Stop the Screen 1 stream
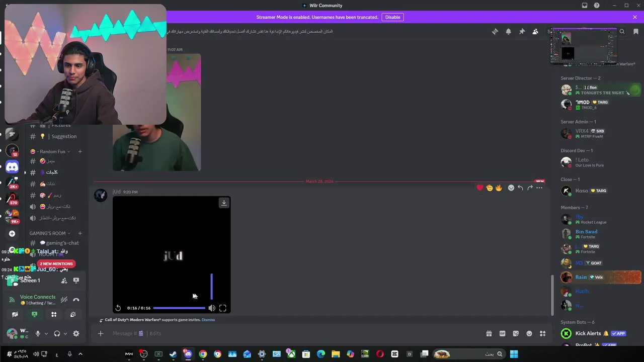The image size is (644, 362). (76, 281)
